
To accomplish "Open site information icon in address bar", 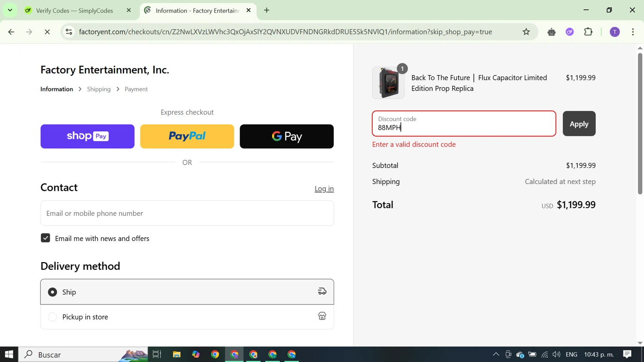I will coord(69,32).
